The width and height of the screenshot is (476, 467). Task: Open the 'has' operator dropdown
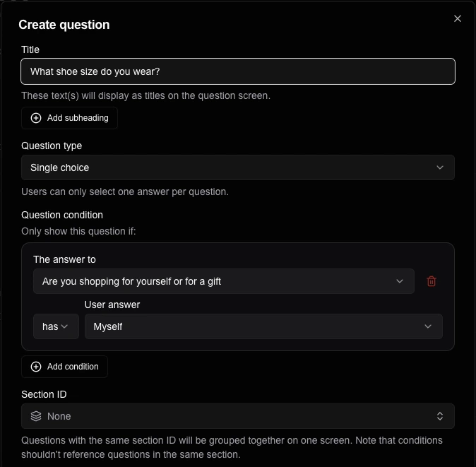[56, 326]
